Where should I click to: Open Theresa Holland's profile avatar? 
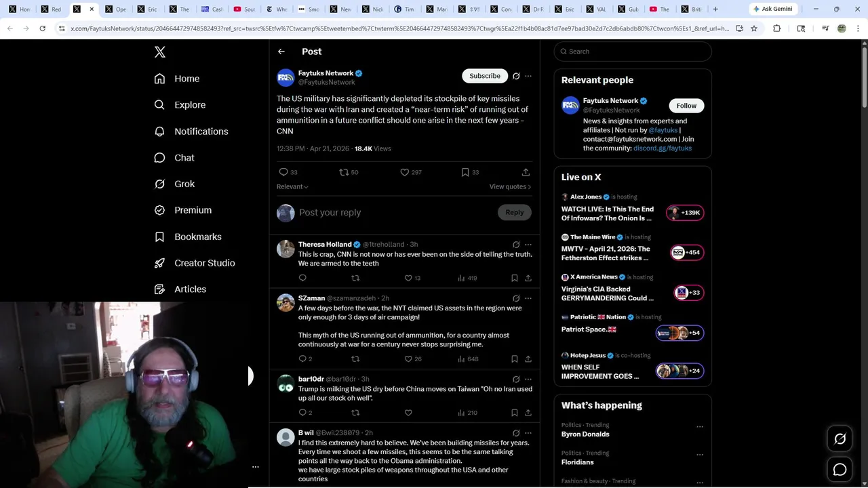point(285,249)
